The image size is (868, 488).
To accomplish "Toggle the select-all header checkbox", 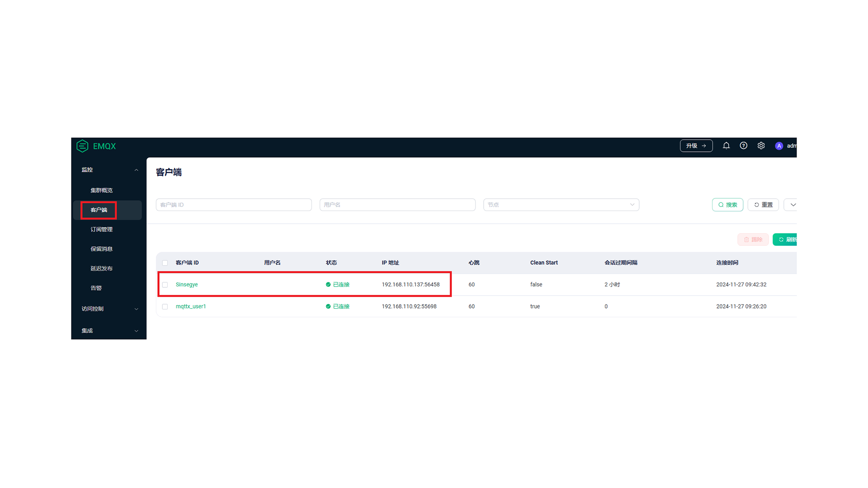I will (165, 263).
